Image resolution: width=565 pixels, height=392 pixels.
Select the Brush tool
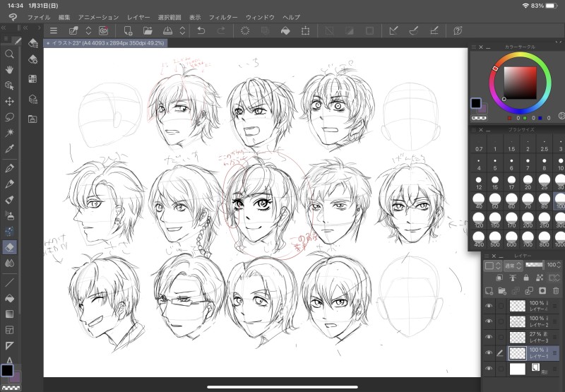click(9, 200)
